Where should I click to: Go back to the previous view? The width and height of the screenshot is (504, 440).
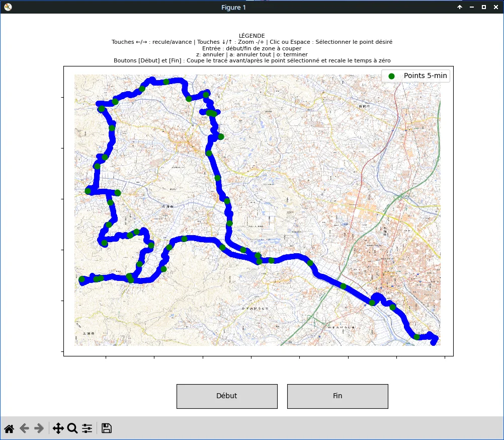[24, 428]
